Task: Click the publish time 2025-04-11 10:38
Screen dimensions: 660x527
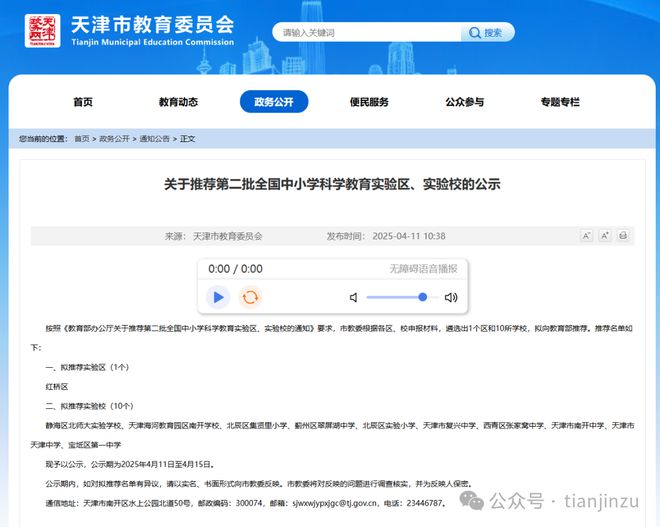Action: pos(409,236)
